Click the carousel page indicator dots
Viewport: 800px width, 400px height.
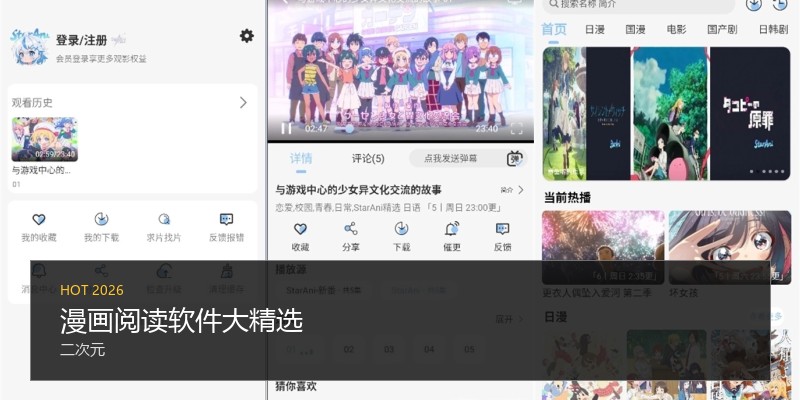click(769, 171)
